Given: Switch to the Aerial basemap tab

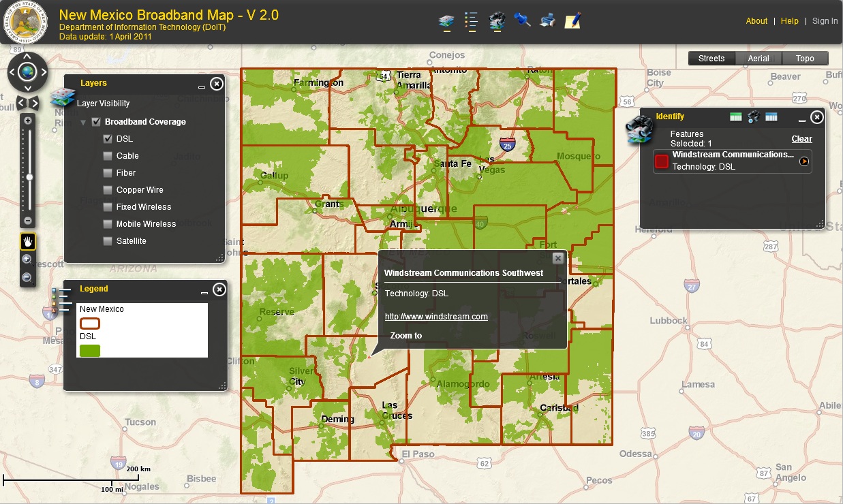Looking at the screenshot, I should (x=758, y=58).
